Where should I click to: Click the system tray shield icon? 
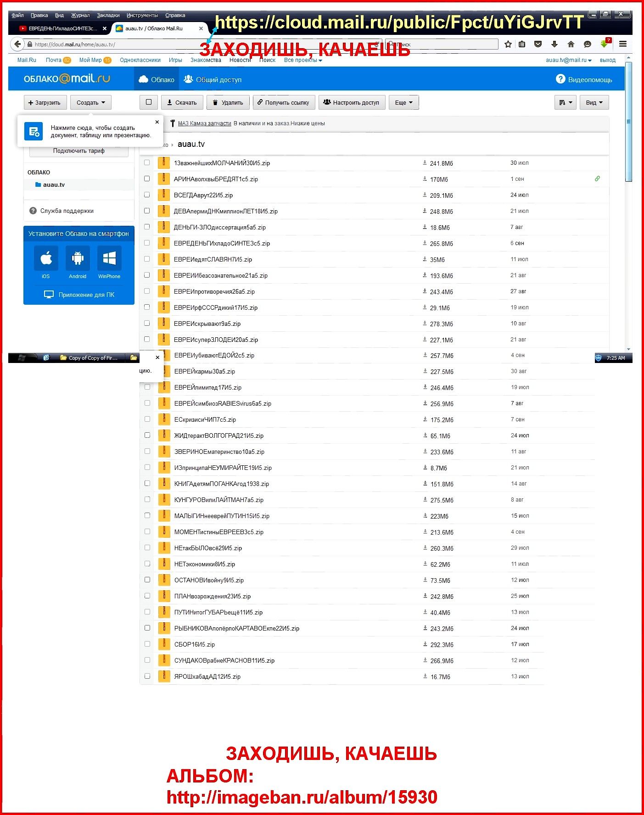[x=599, y=357]
